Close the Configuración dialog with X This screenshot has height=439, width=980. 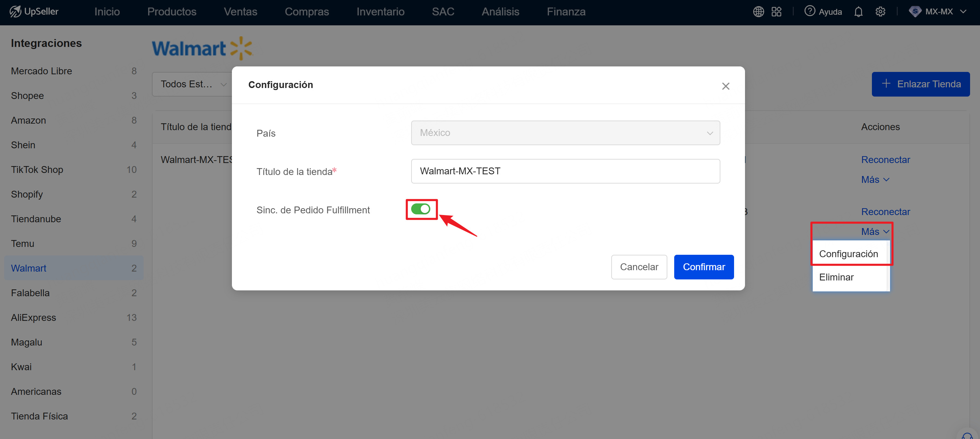coord(726,86)
